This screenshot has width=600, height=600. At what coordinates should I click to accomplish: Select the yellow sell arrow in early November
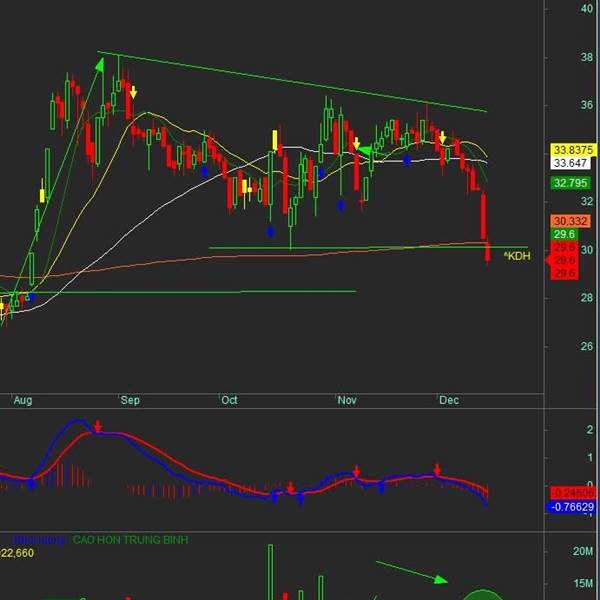(356, 143)
